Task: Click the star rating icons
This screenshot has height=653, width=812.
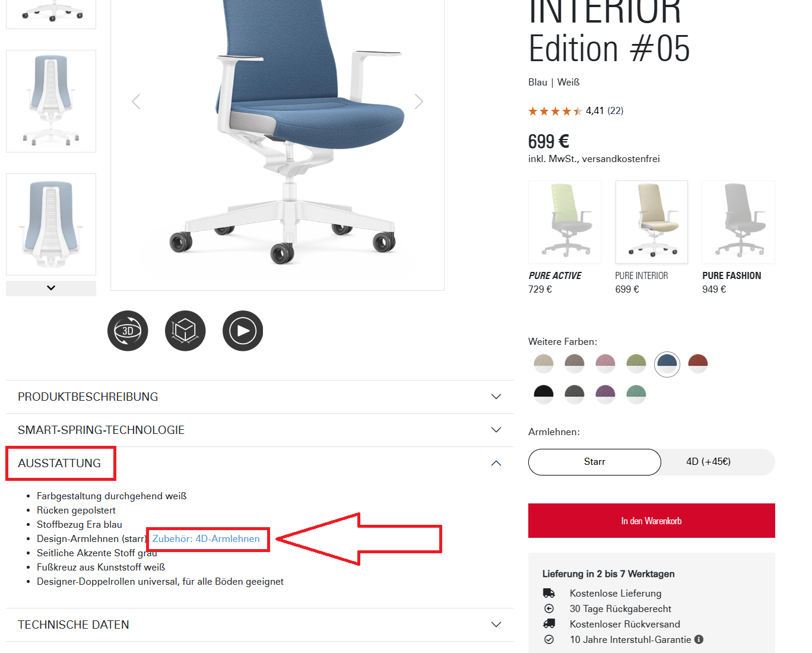Action: [x=554, y=111]
